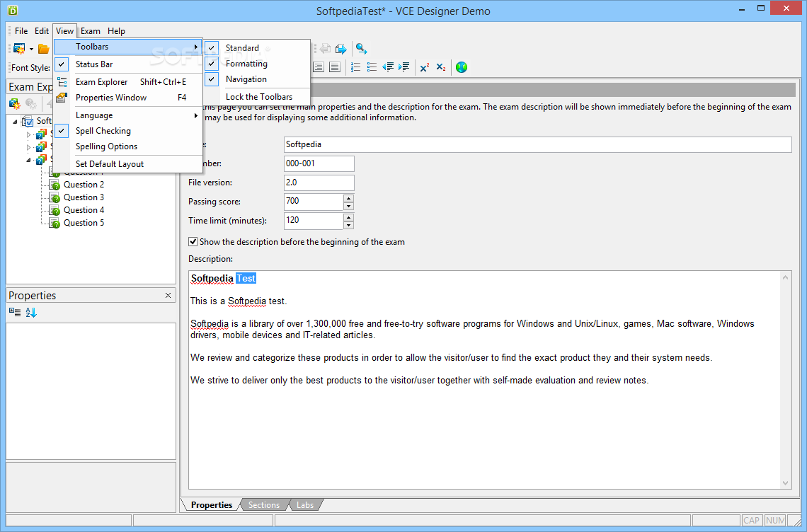The height and width of the screenshot is (532, 807).
Task: Click the Exam Explorer menu icon
Action: pos(62,82)
